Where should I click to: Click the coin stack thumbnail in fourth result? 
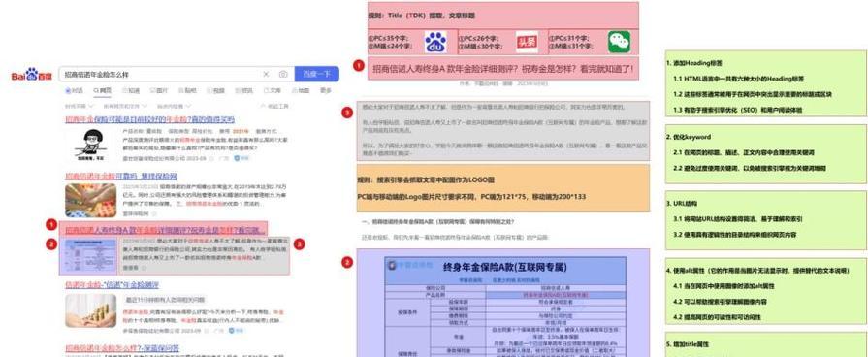(x=90, y=310)
